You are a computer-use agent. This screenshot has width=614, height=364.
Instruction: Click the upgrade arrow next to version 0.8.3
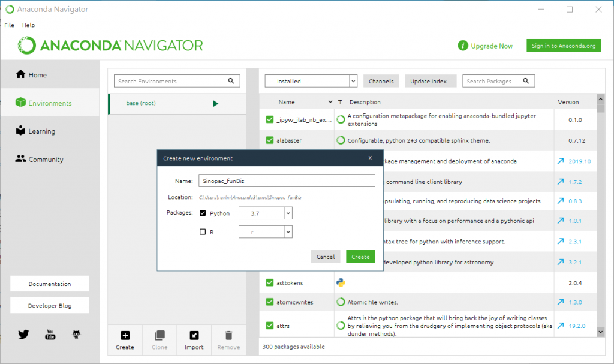pos(561,201)
